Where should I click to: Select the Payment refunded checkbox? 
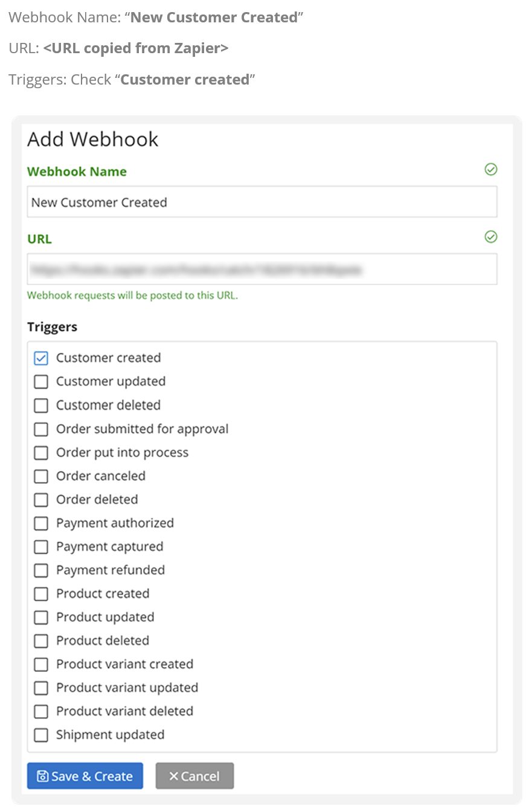(41, 570)
